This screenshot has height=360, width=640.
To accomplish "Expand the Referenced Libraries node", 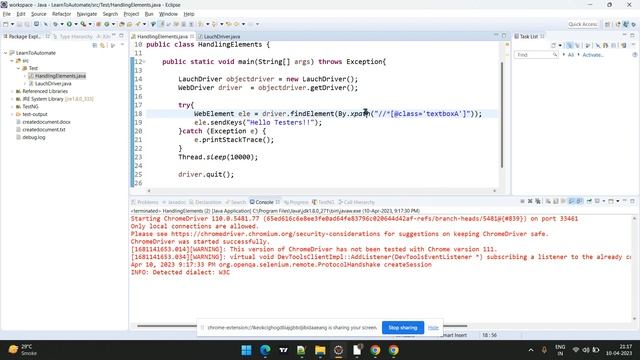I will click(x=12, y=91).
